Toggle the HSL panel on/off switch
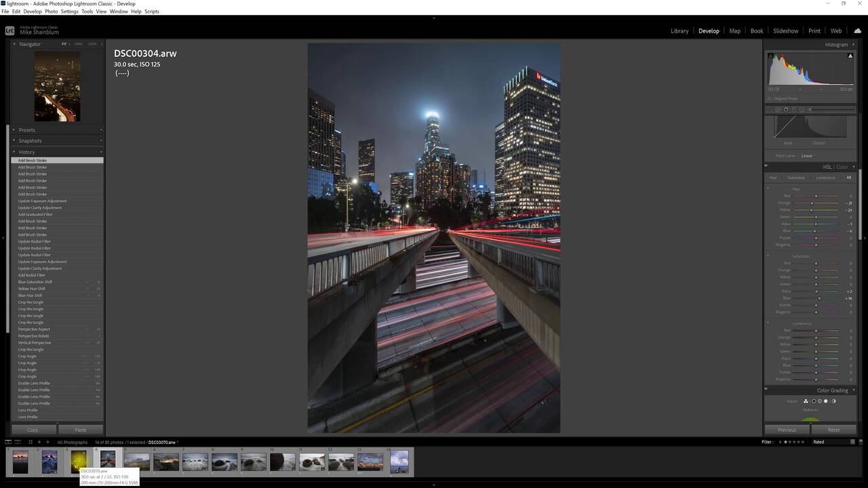The height and width of the screenshot is (488, 868). click(x=766, y=167)
